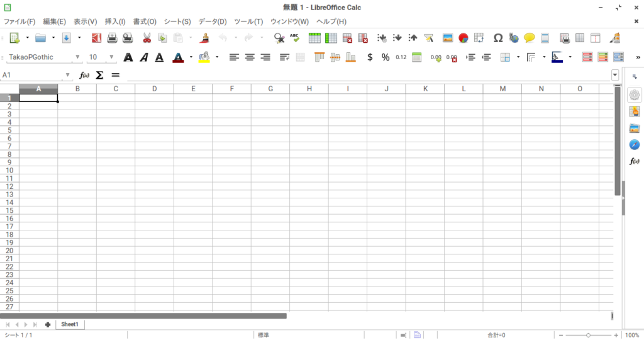Apply font color red A swatch

178,57
